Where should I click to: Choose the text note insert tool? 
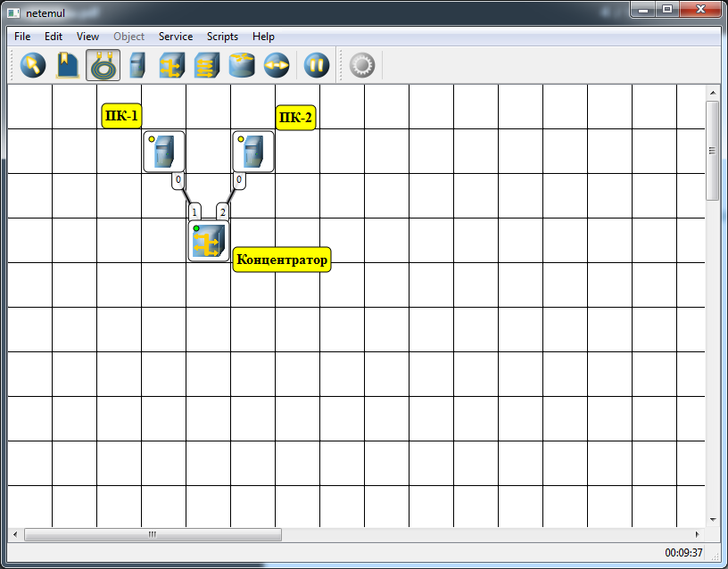click(x=68, y=65)
